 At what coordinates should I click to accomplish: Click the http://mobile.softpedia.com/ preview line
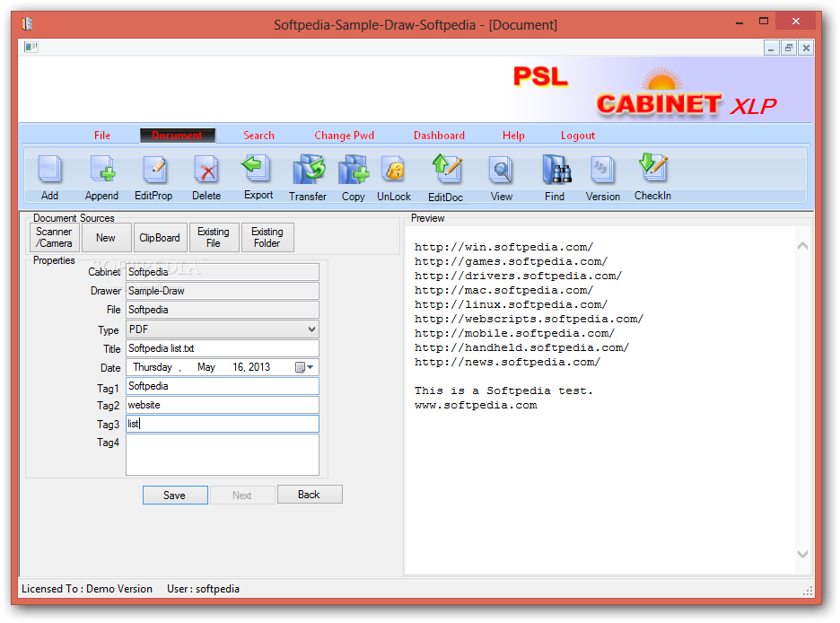[514, 334]
